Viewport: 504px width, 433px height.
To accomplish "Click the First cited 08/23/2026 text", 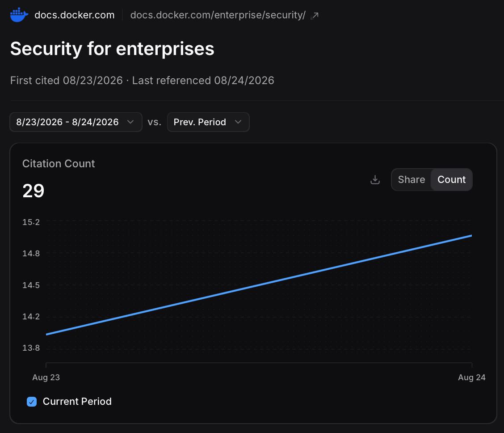I will [x=67, y=81].
